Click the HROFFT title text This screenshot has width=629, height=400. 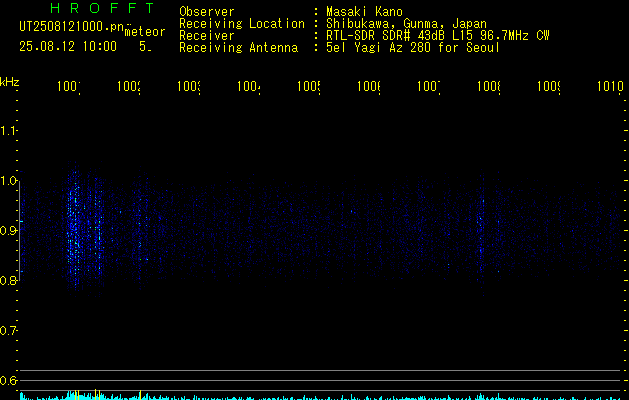pyautogui.click(x=102, y=8)
